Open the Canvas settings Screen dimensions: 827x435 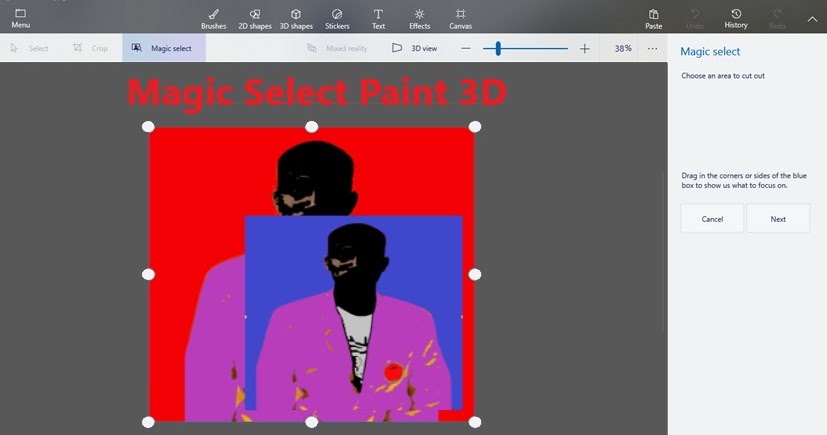coord(460,18)
